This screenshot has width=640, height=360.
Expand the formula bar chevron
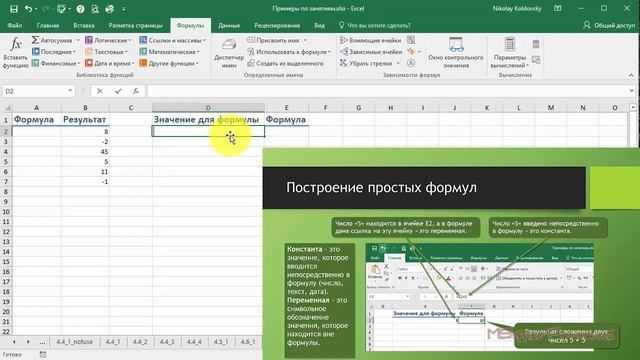pos(632,91)
